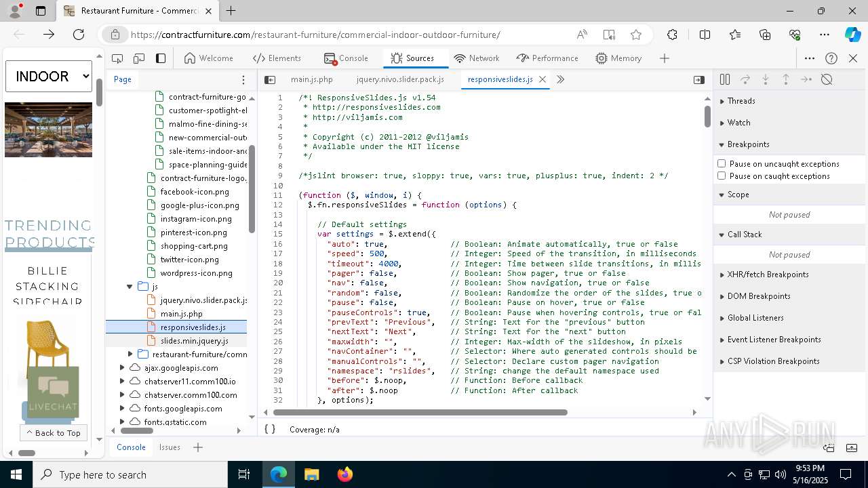Switch to the Memory tab
The height and width of the screenshot is (488, 868).
pyautogui.click(x=618, y=58)
